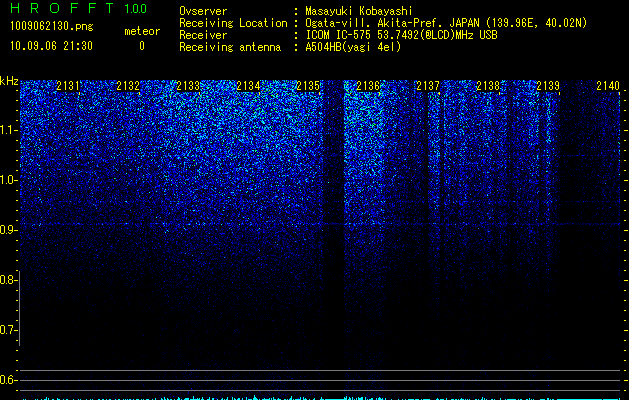Click the 2139 time marker
Image resolution: width=629 pixels, height=400 pixels.
pyautogui.click(x=548, y=86)
